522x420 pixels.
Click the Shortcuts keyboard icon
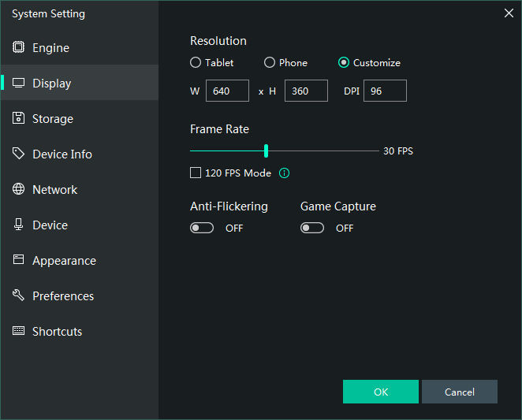[18, 331]
